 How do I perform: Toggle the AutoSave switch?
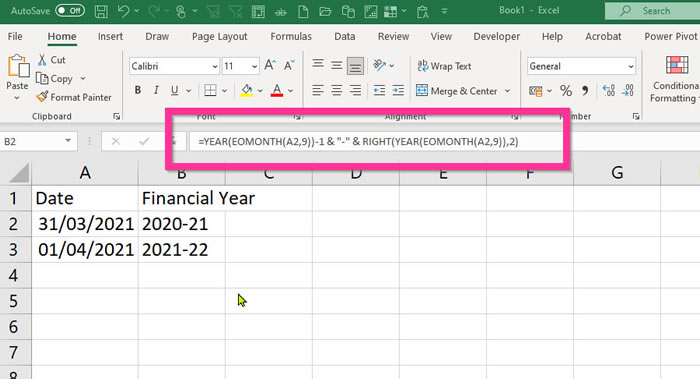(x=70, y=11)
